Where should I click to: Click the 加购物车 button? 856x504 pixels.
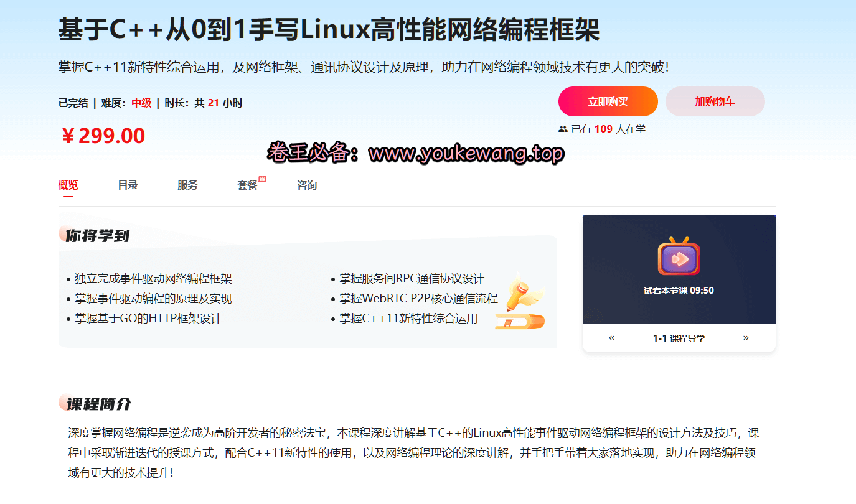pos(715,101)
